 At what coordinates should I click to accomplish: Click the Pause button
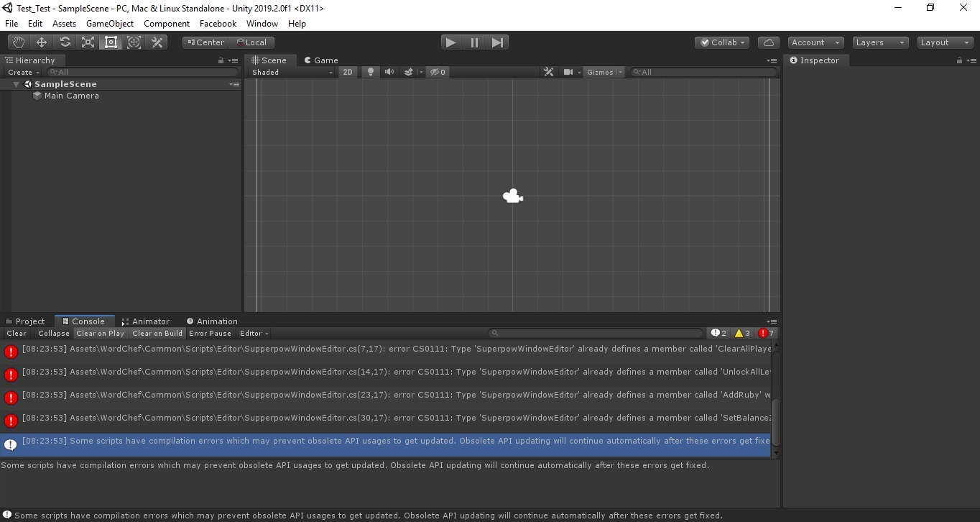click(474, 42)
